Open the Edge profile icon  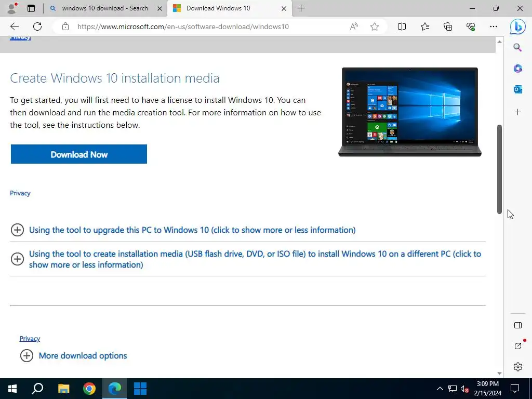[x=12, y=8]
